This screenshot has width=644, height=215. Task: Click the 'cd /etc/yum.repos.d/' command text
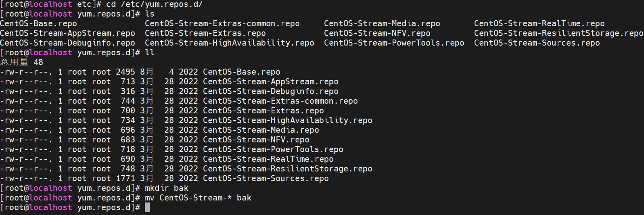[154, 4]
